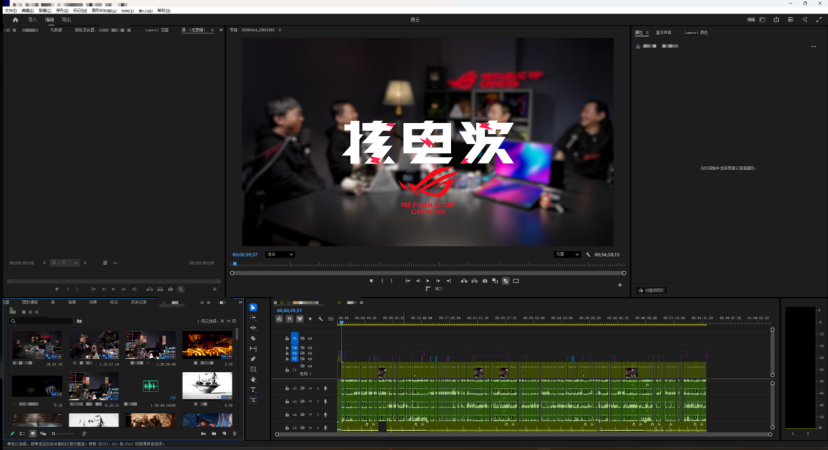Viewport: 828px width, 450px height.
Task: Open Program monitor zoom level dropdown
Action: [280, 255]
